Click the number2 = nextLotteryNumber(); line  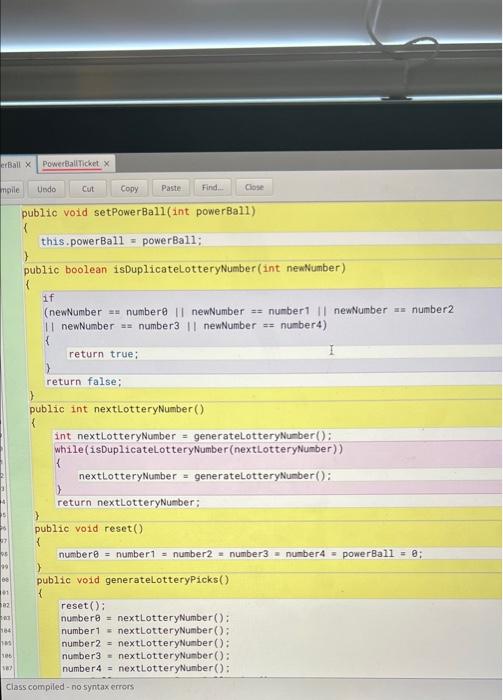pos(146,643)
